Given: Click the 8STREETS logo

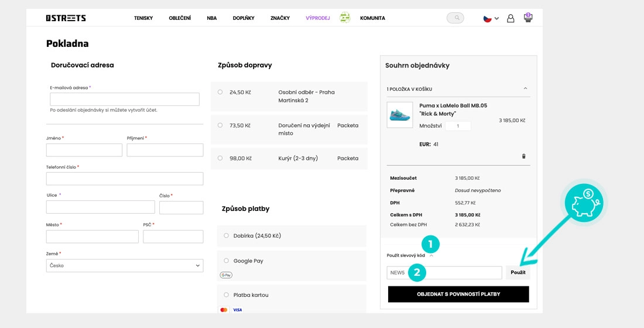Looking at the screenshot, I should (x=66, y=18).
